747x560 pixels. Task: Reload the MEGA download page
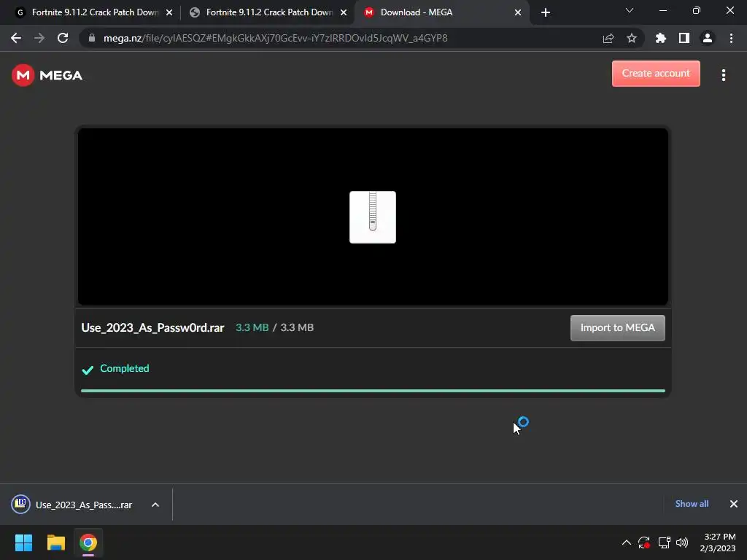coord(63,38)
